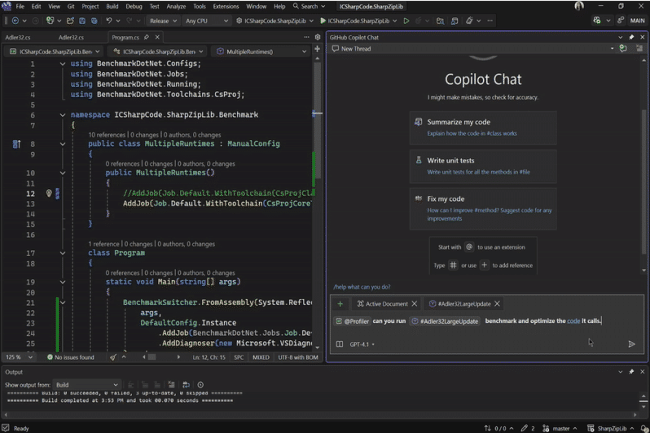650x433 pixels.
Task: Open the GPT-4.1 model selector dropdown
Action: (x=362, y=344)
